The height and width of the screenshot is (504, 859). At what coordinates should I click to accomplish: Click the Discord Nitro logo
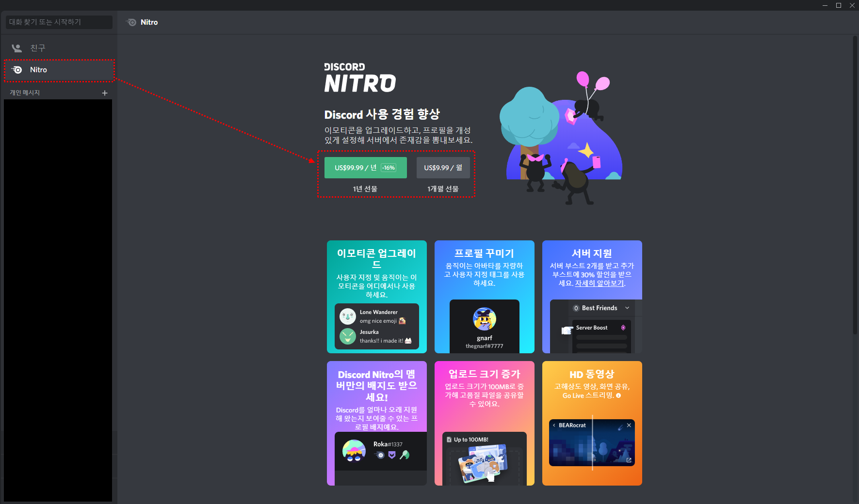pyautogui.click(x=360, y=78)
